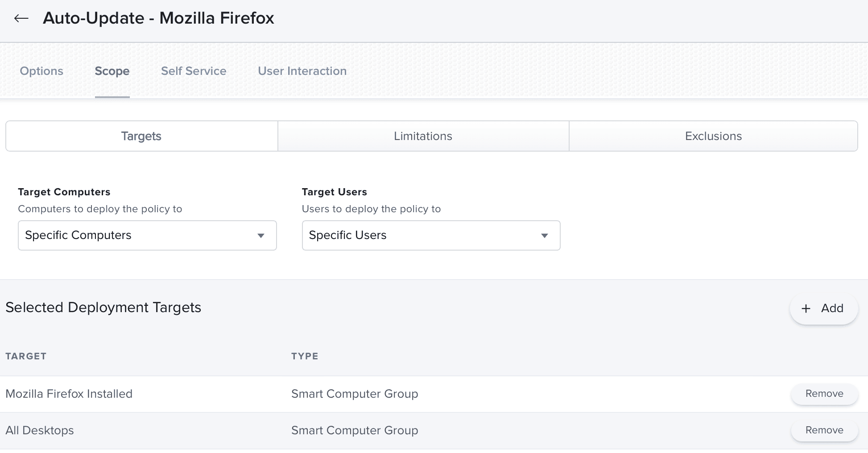Select the Targets section

tap(141, 136)
